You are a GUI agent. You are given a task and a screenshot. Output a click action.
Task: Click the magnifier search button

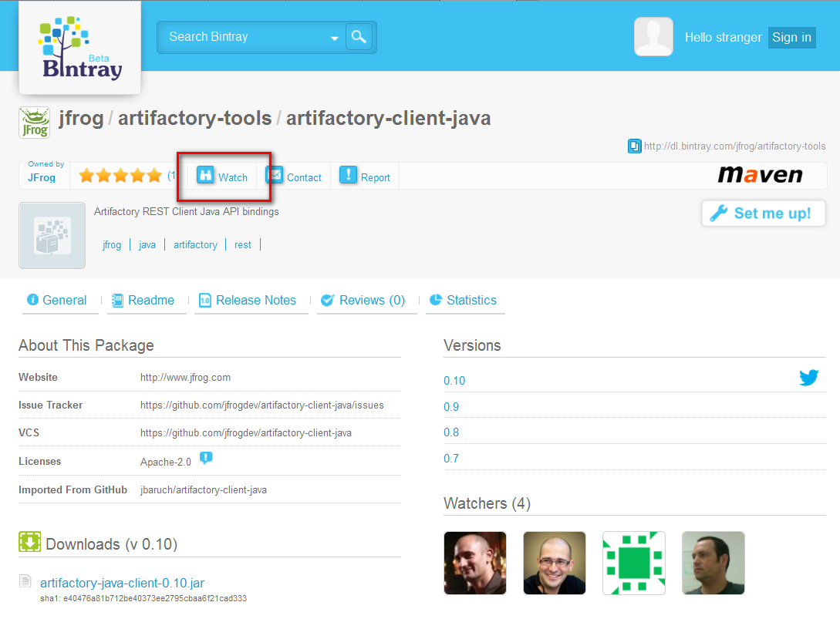point(359,36)
